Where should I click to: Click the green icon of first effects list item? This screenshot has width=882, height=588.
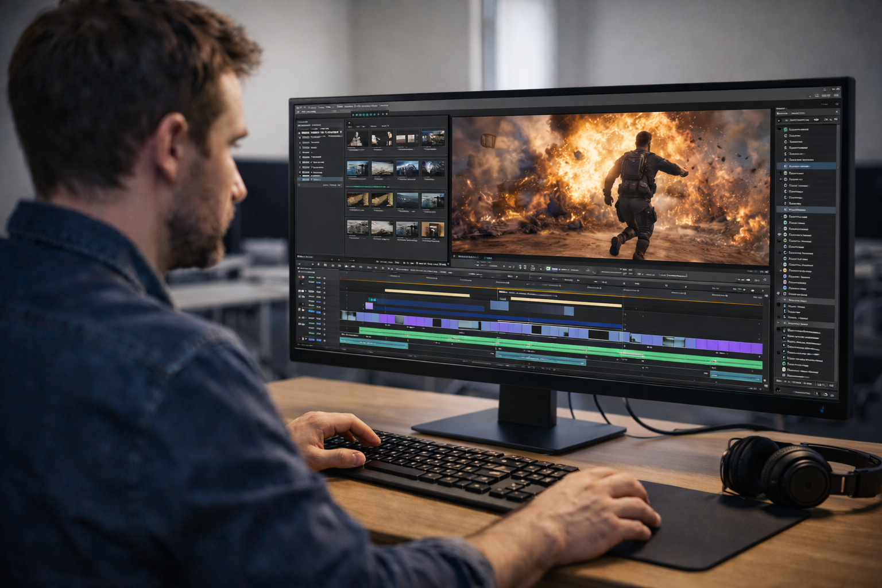click(x=786, y=130)
